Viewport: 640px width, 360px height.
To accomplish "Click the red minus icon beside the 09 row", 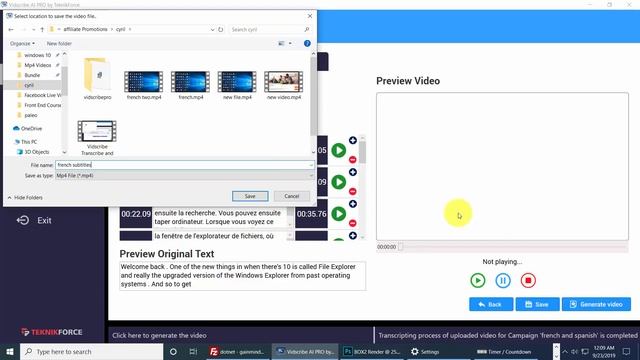I will pos(353,191).
